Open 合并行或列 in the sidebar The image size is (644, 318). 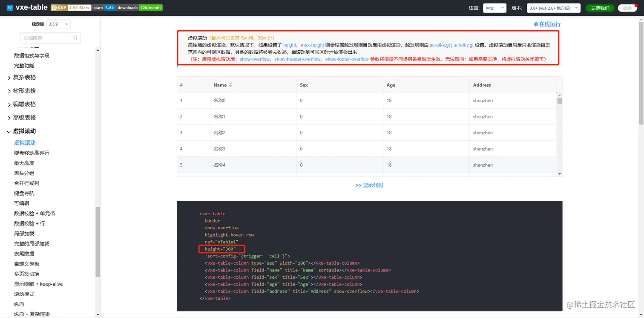(x=26, y=183)
